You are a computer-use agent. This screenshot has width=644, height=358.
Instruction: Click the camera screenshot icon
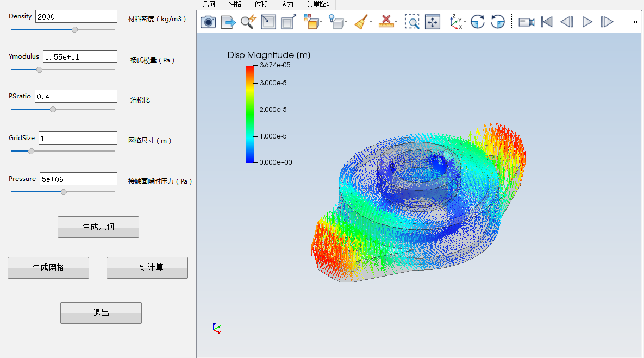(208, 22)
